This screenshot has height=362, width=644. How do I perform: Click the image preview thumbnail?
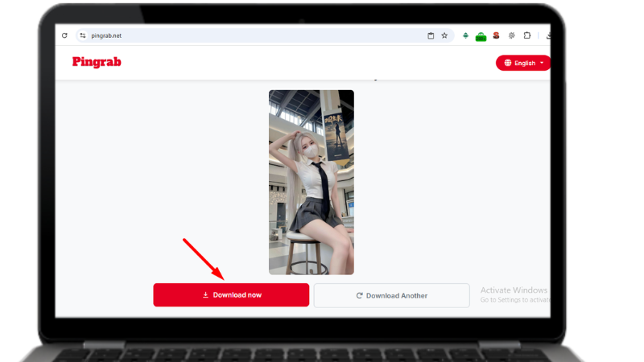click(x=311, y=182)
